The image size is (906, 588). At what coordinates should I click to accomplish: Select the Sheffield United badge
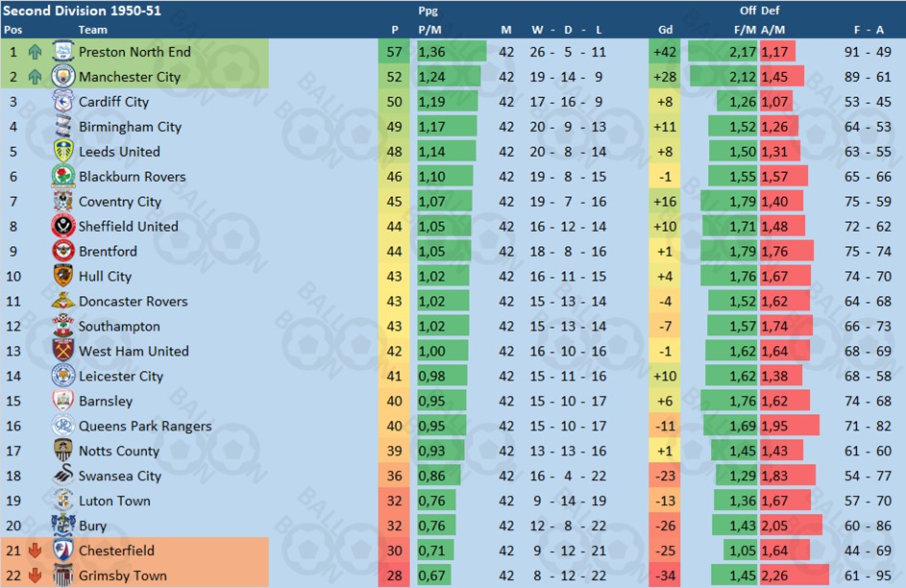63,226
